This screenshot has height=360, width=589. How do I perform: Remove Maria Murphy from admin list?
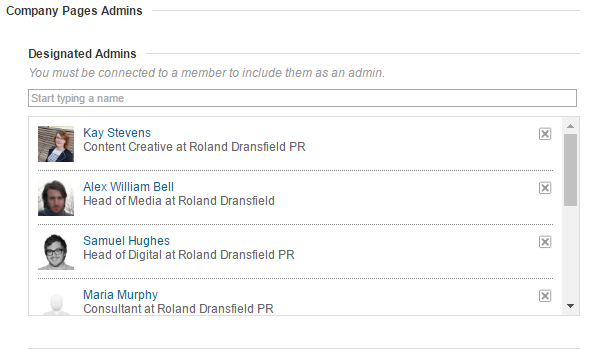[x=545, y=296]
